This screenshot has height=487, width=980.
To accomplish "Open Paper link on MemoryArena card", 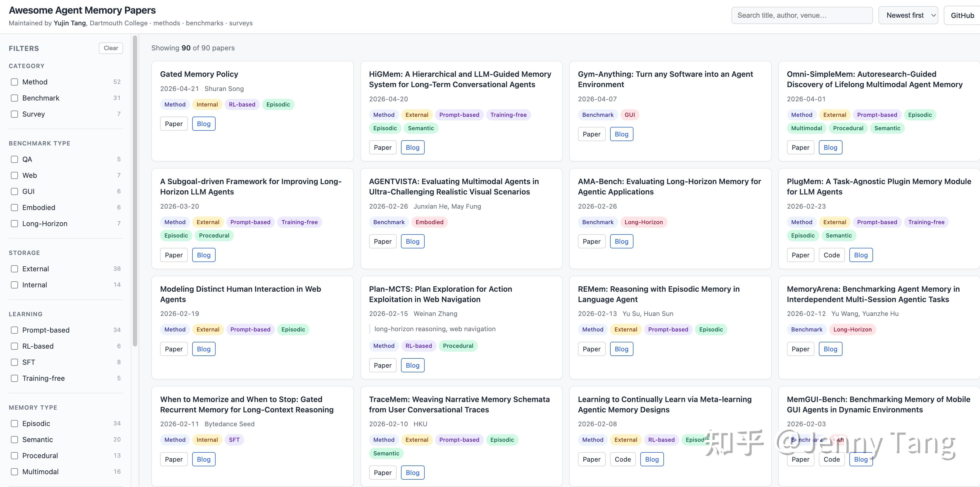I will pos(800,349).
